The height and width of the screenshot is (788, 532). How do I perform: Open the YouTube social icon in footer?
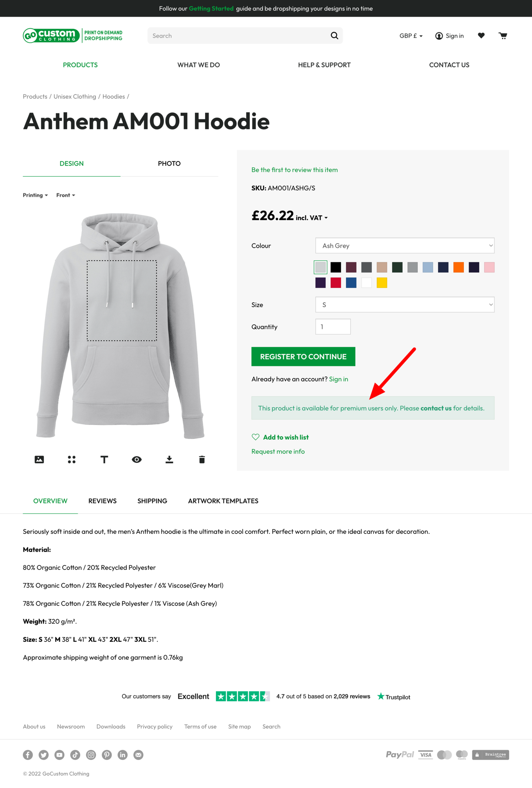pyautogui.click(x=59, y=755)
